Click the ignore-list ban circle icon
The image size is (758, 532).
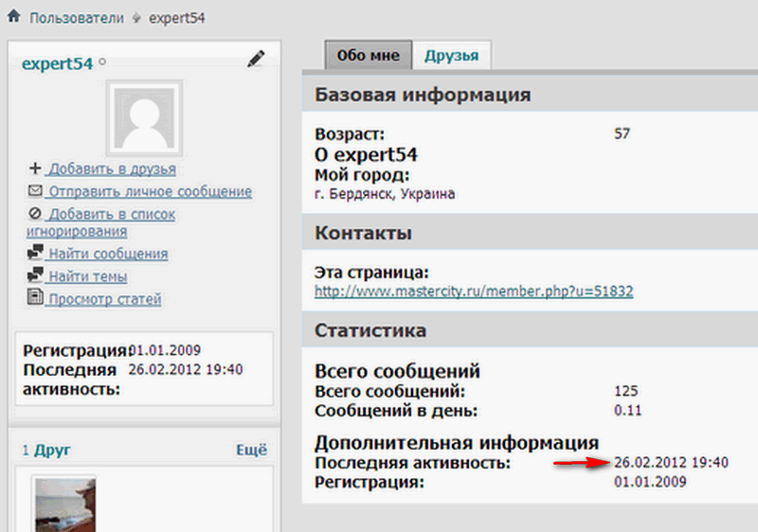[35, 213]
